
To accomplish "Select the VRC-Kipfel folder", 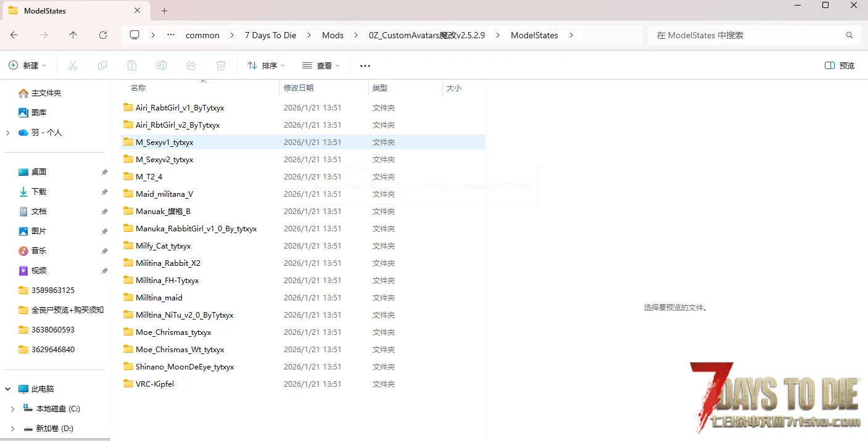I will 155,384.
